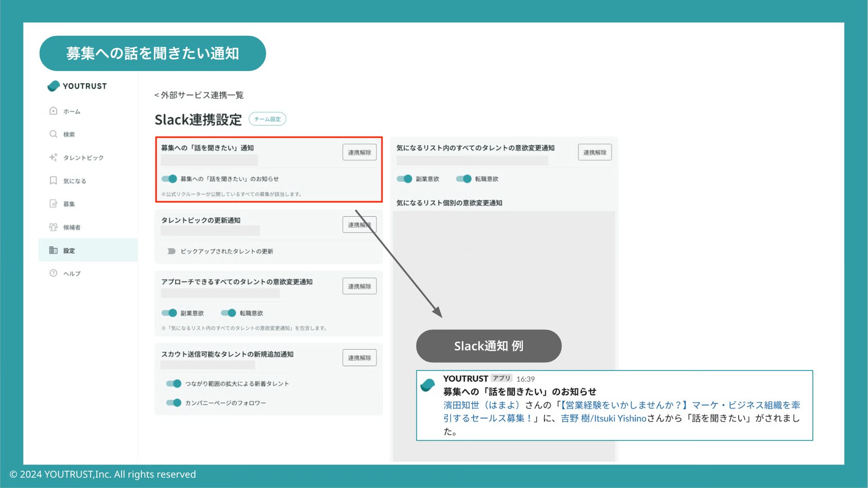Click channel field under スカウト送信可能なタレント
Viewport: 868px width, 488px height.
pos(208,365)
